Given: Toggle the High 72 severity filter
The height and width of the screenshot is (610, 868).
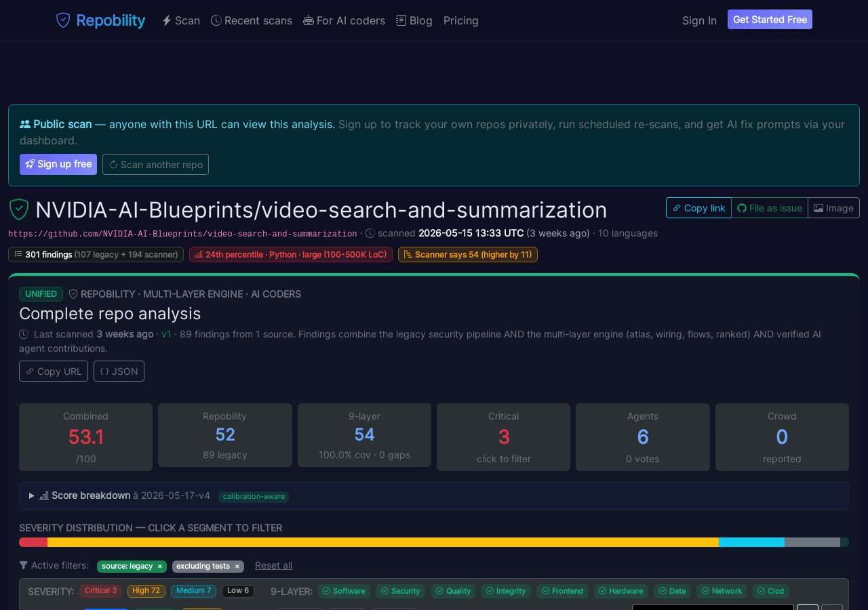Looking at the screenshot, I should (146, 591).
